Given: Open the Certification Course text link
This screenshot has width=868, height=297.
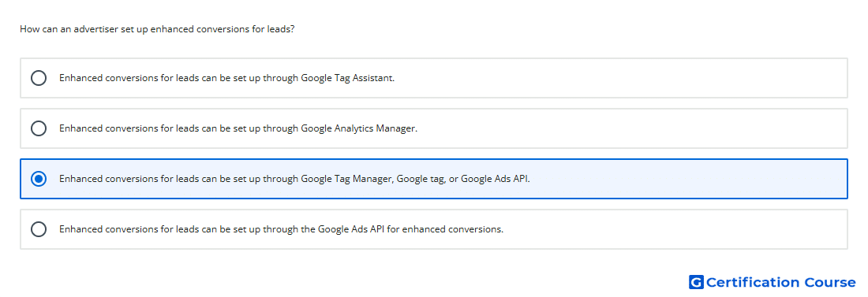Looking at the screenshot, I should (780, 282).
